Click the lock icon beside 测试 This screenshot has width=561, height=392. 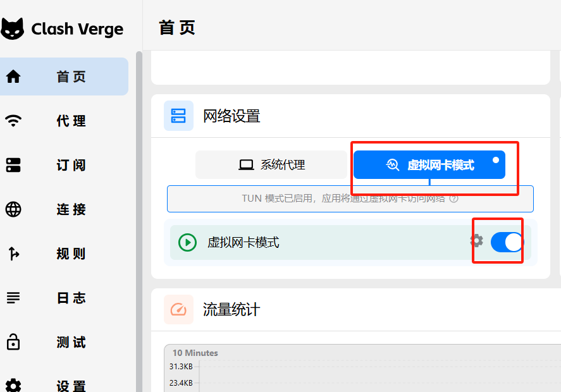13,341
